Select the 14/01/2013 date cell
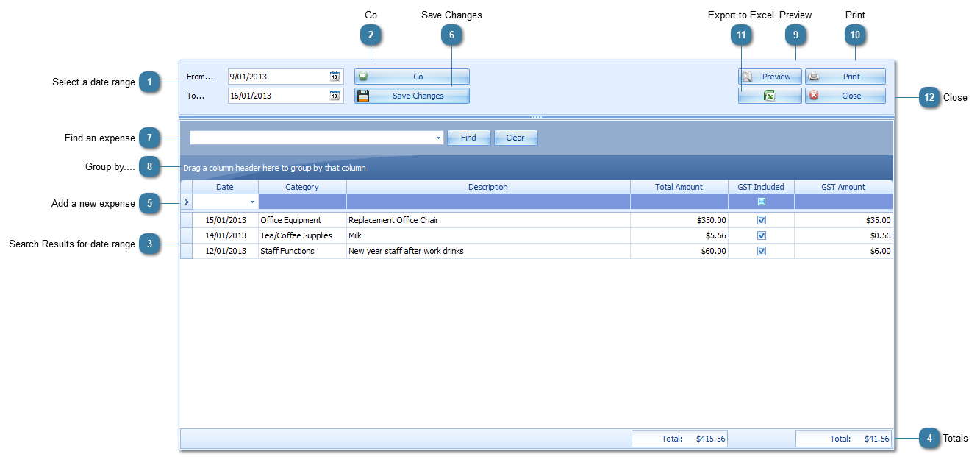 point(225,235)
